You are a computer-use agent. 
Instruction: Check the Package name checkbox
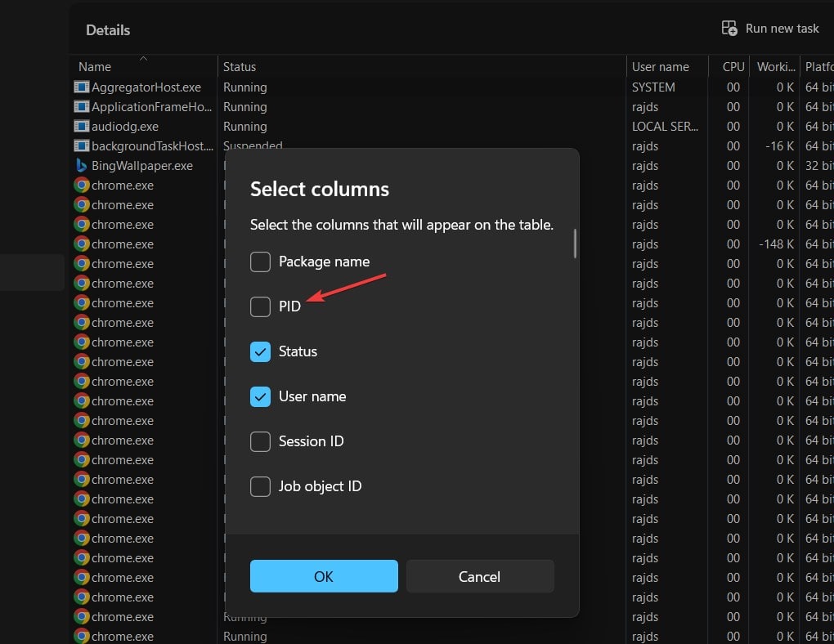pyautogui.click(x=260, y=262)
